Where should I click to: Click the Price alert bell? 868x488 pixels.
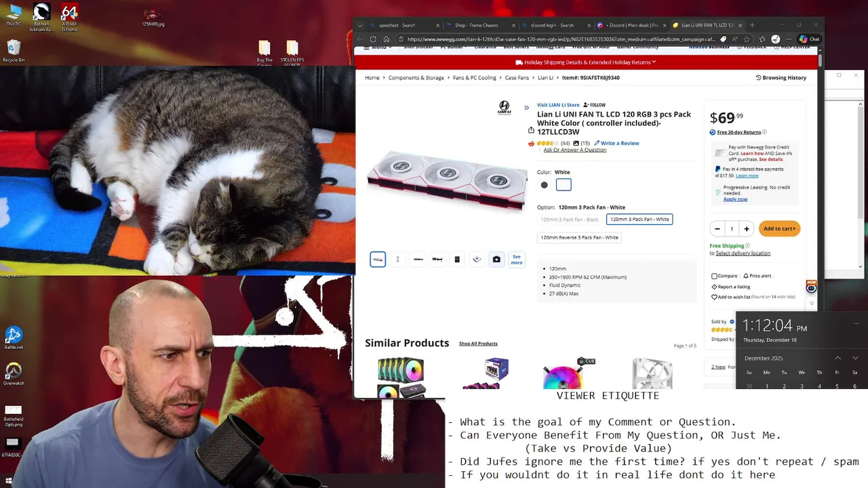click(x=757, y=276)
